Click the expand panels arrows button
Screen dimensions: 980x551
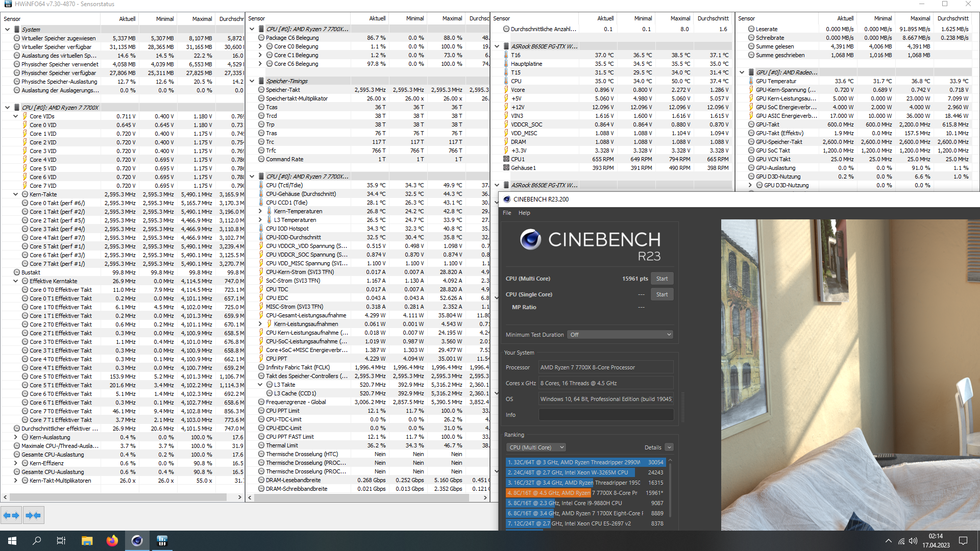pos(11,515)
